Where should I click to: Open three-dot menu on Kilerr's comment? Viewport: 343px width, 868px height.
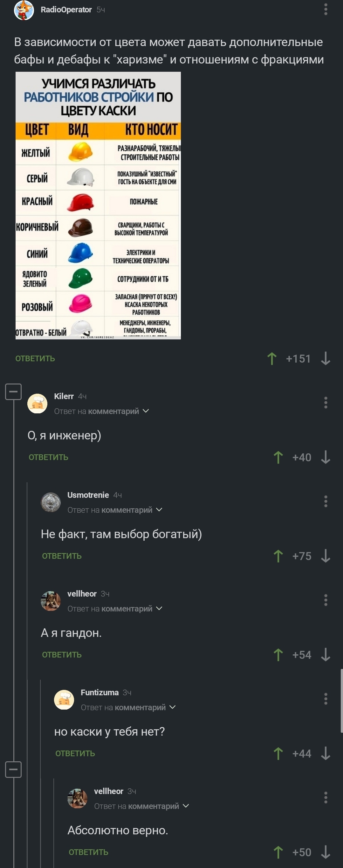[x=326, y=403]
